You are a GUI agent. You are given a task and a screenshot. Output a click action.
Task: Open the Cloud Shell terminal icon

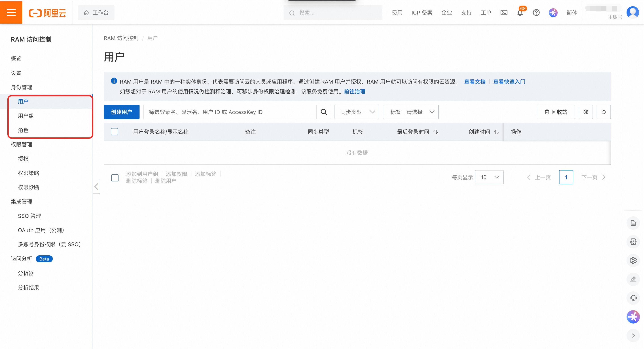point(504,13)
